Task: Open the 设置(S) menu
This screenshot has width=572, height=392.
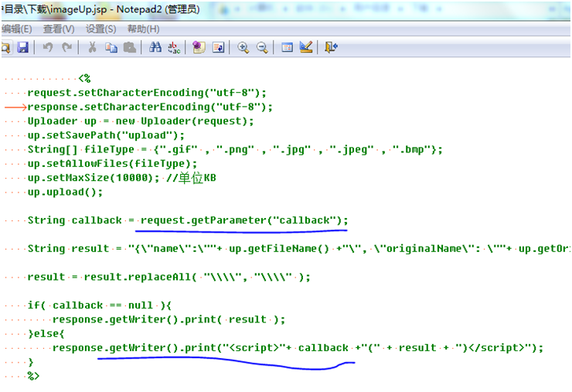Action: pyautogui.click(x=101, y=29)
